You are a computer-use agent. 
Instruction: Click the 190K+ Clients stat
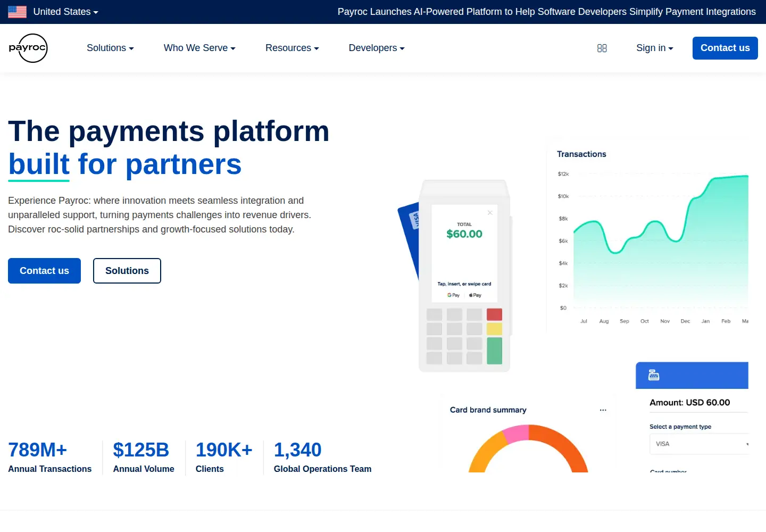(x=224, y=457)
